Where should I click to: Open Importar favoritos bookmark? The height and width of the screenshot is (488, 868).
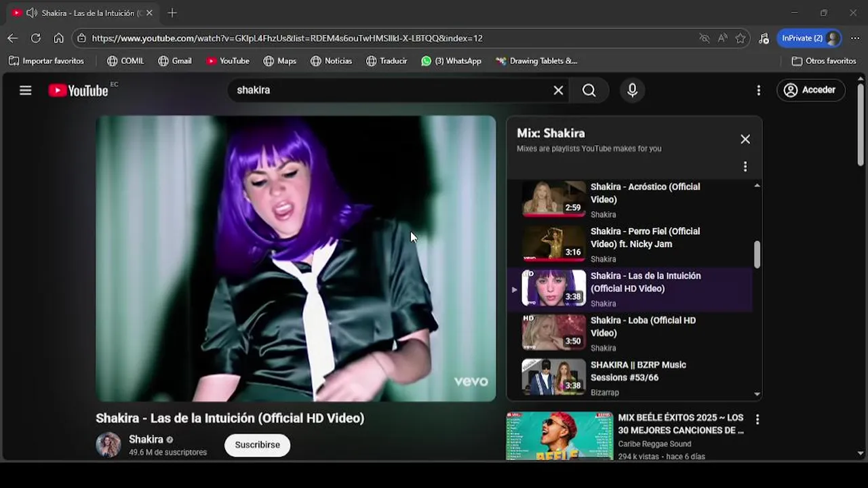tap(46, 61)
